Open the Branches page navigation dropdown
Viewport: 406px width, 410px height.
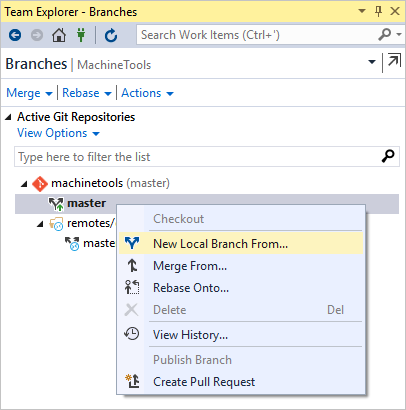click(372, 62)
